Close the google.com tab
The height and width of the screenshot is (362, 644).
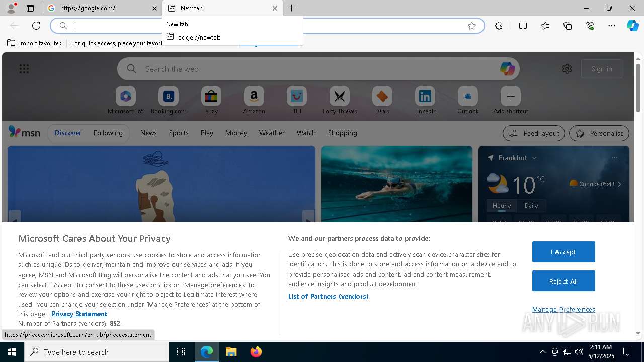click(154, 8)
